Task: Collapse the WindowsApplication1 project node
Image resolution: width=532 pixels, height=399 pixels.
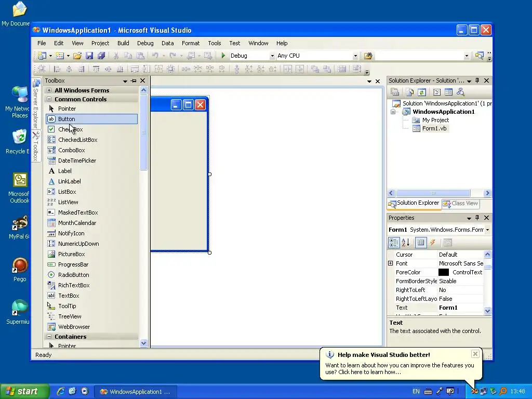Action: pyautogui.click(x=393, y=112)
